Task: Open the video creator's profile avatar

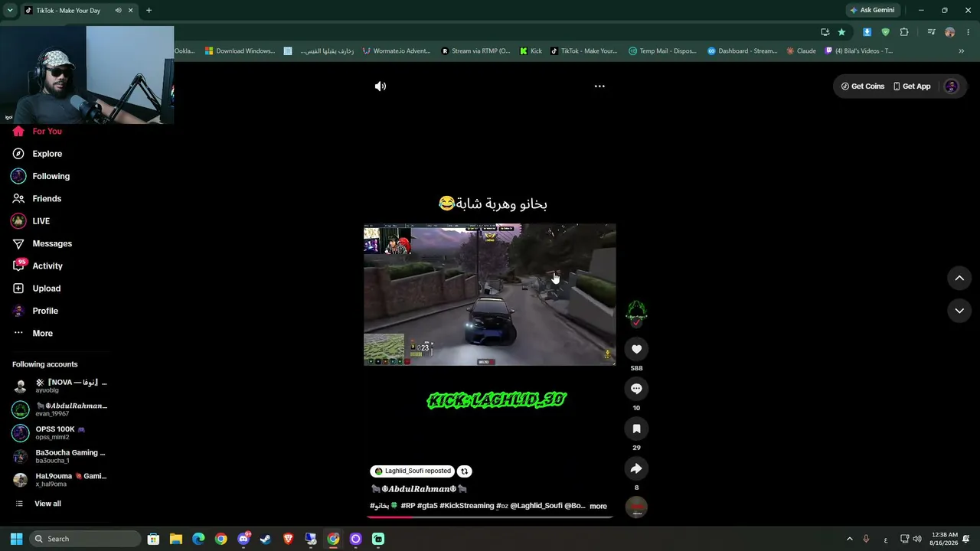Action: coord(636,311)
